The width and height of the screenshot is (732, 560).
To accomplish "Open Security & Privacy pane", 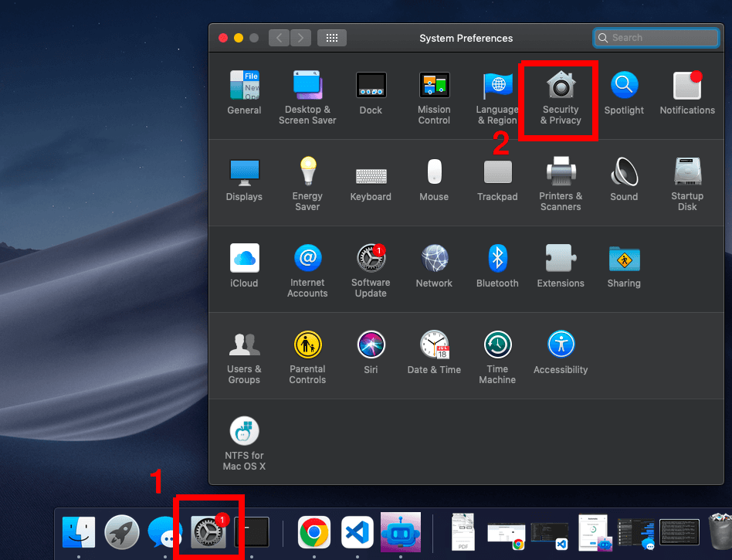I will 561,97.
